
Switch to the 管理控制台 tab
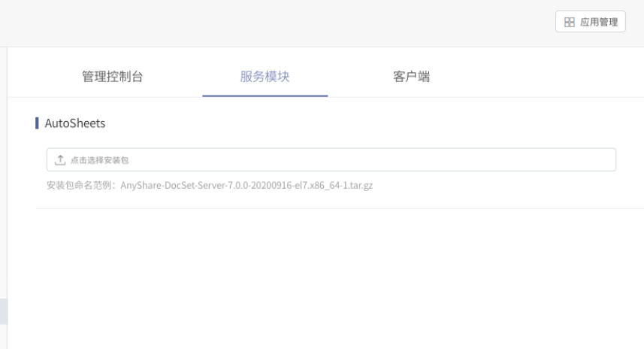click(x=112, y=77)
